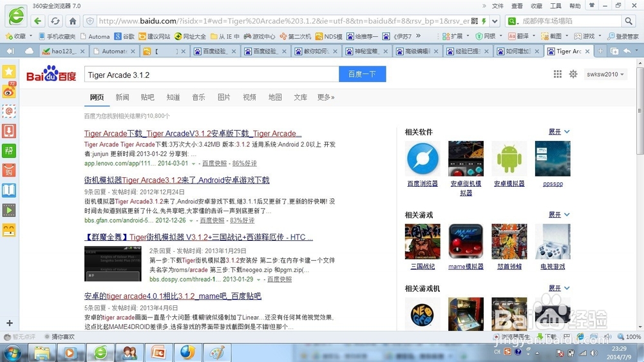Open Windows Start button
This screenshot has width=644, height=362.
point(12,353)
